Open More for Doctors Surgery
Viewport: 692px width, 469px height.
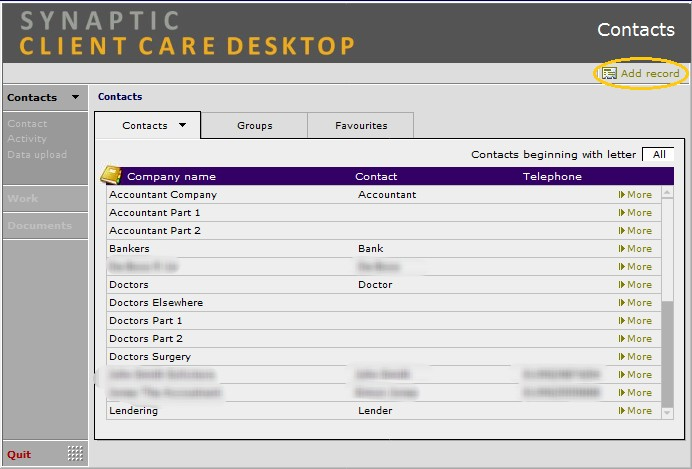[x=636, y=356]
